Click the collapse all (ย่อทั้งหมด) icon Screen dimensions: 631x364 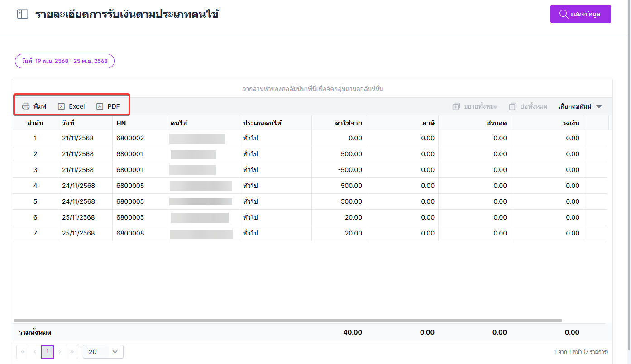512,106
